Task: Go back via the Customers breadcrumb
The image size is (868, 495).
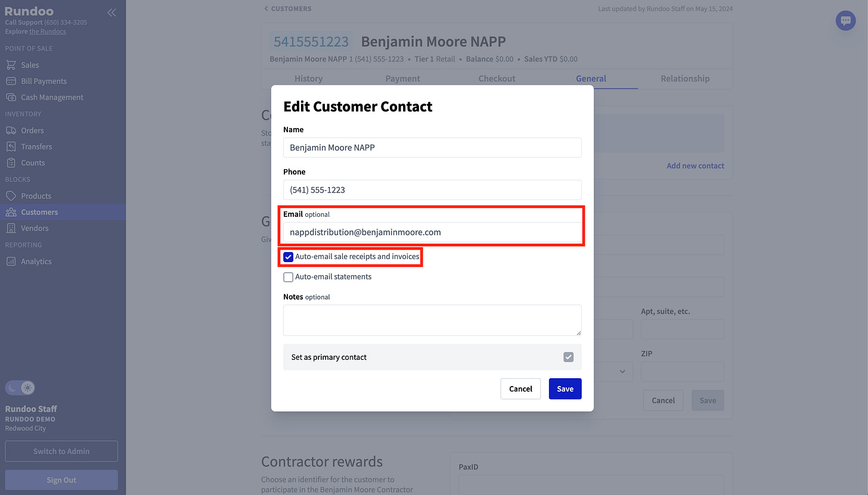Action: (x=287, y=8)
